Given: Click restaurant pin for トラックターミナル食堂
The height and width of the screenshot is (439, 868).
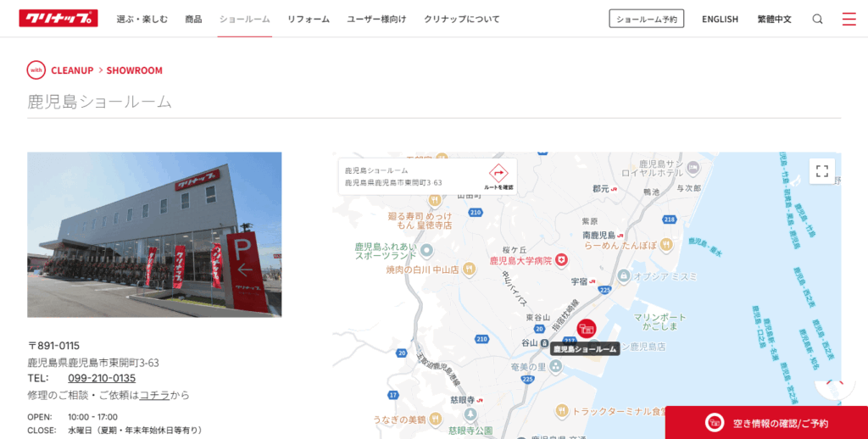Looking at the screenshot, I should [562, 411].
